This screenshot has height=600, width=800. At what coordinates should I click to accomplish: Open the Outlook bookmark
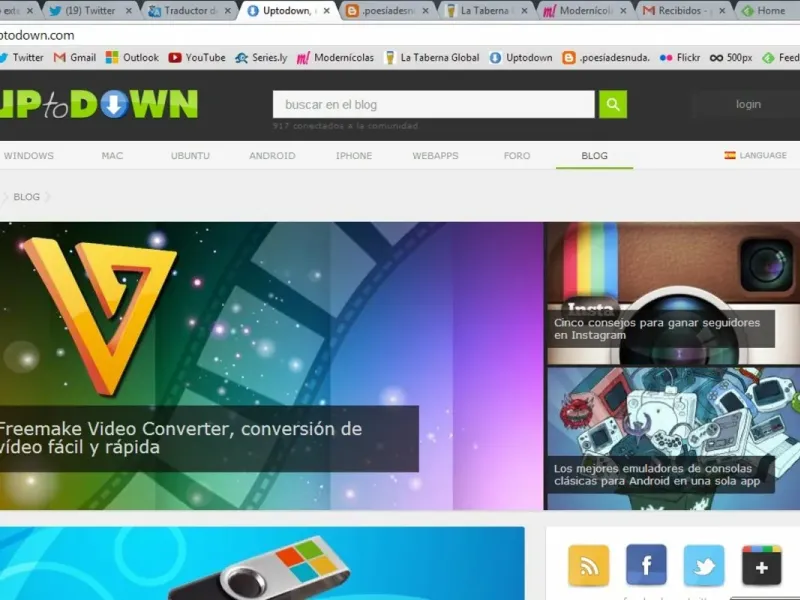click(132, 58)
